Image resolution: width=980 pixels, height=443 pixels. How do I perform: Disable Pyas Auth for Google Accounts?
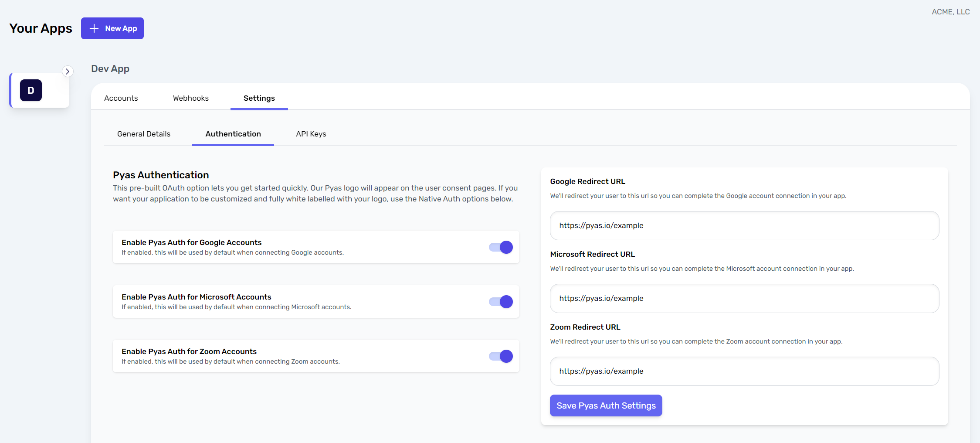click(x=501, y=247)
